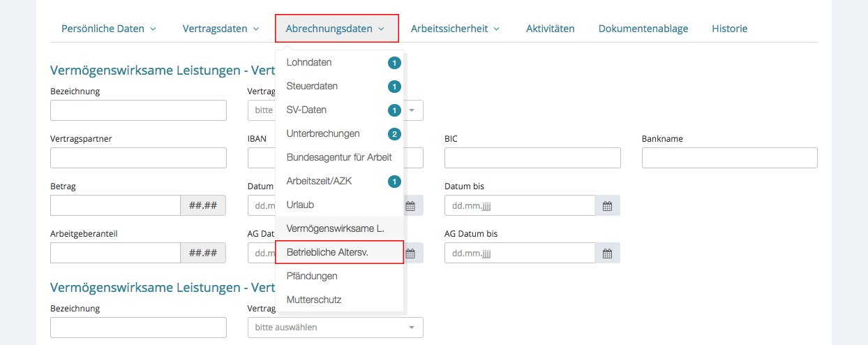Switch to the Dokumentenablage tab
The height and width of the screenshot is (345, 868).
click(643, 29)
